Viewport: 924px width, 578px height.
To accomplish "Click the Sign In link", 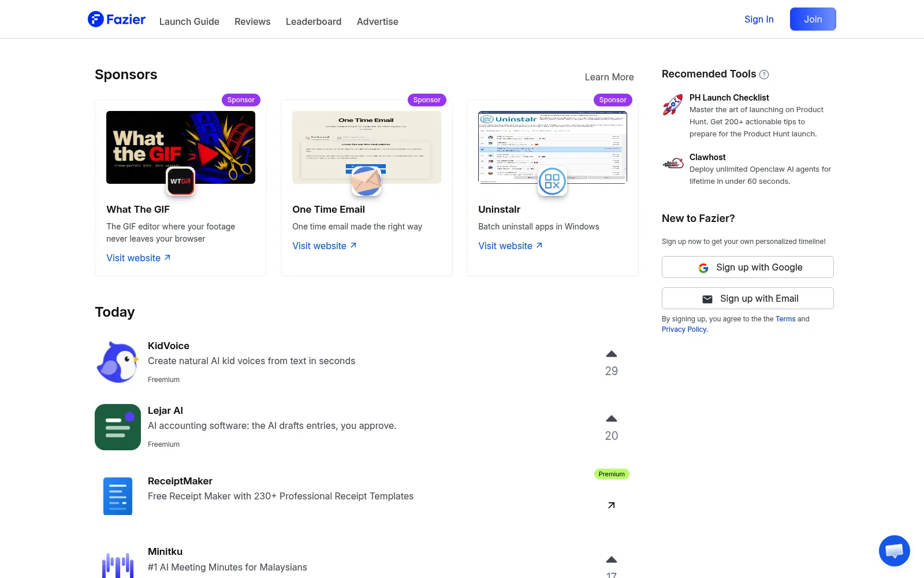I will pos(759,19).
